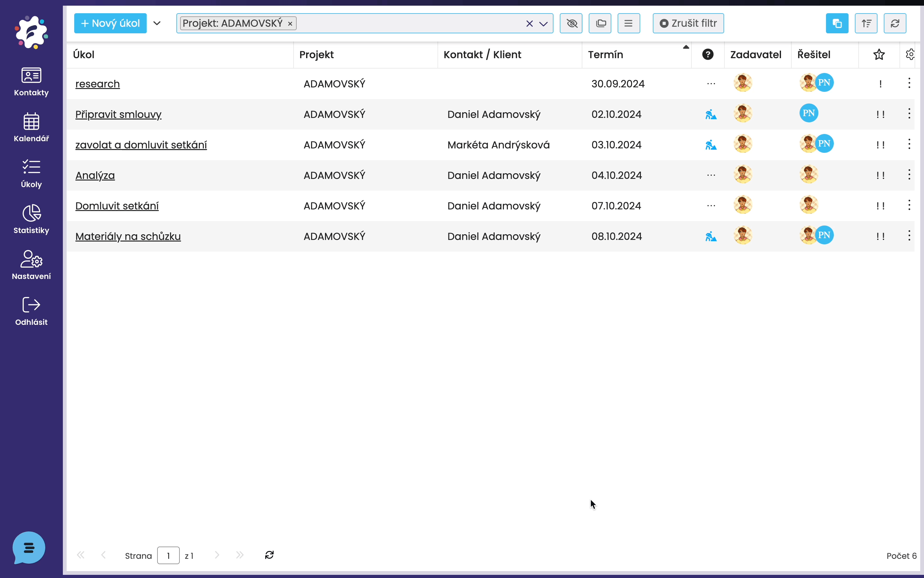Open row menu for zavolat a domluvit setkání
The image size is (924, 578).
tap(909, 144)
